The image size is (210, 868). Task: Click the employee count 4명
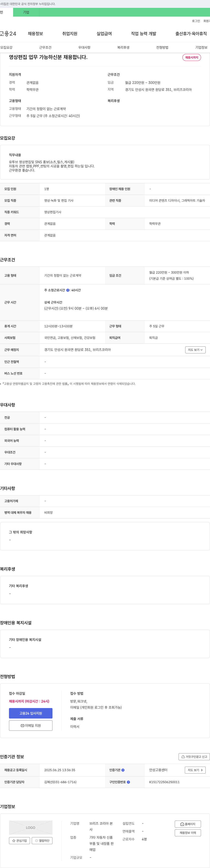(x=144, y=839)
